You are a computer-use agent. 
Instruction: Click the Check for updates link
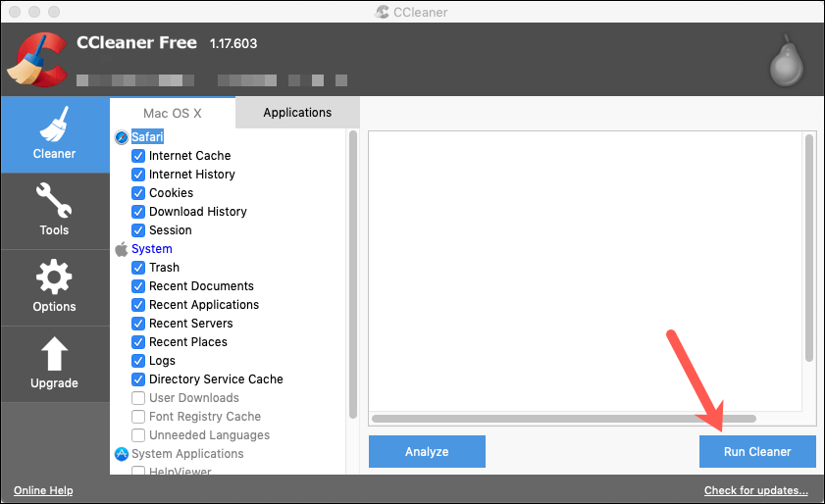coord(756,490)
